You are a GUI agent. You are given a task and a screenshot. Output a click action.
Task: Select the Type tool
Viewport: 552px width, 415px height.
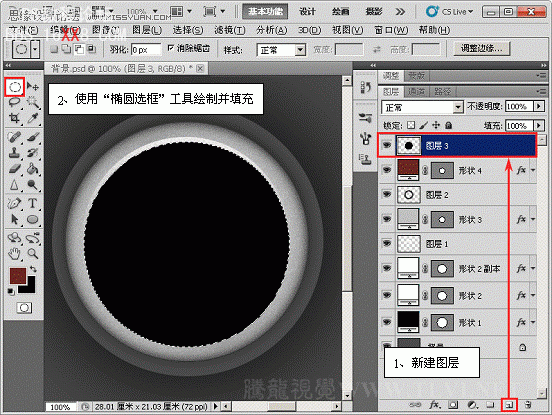33,203
